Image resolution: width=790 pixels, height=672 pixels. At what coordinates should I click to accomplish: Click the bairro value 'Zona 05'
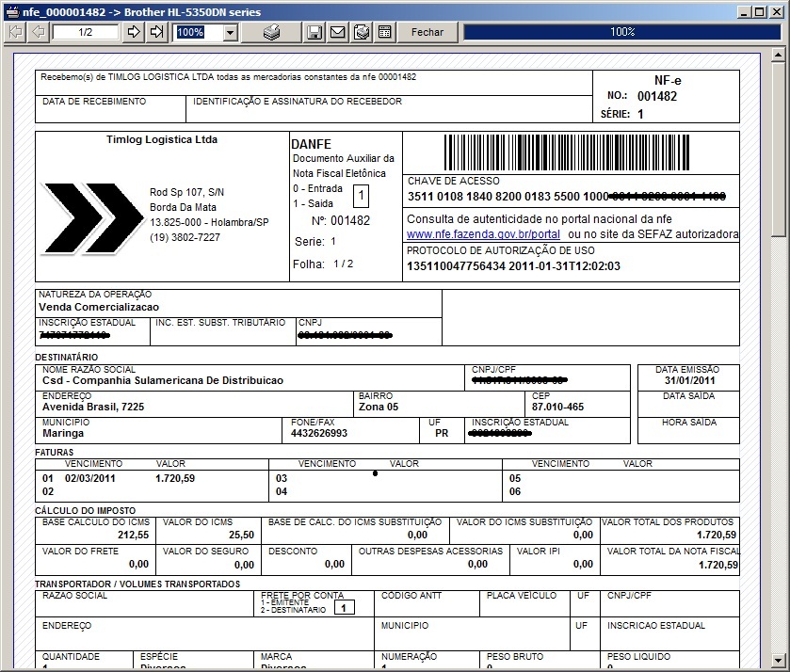[379, 407]
